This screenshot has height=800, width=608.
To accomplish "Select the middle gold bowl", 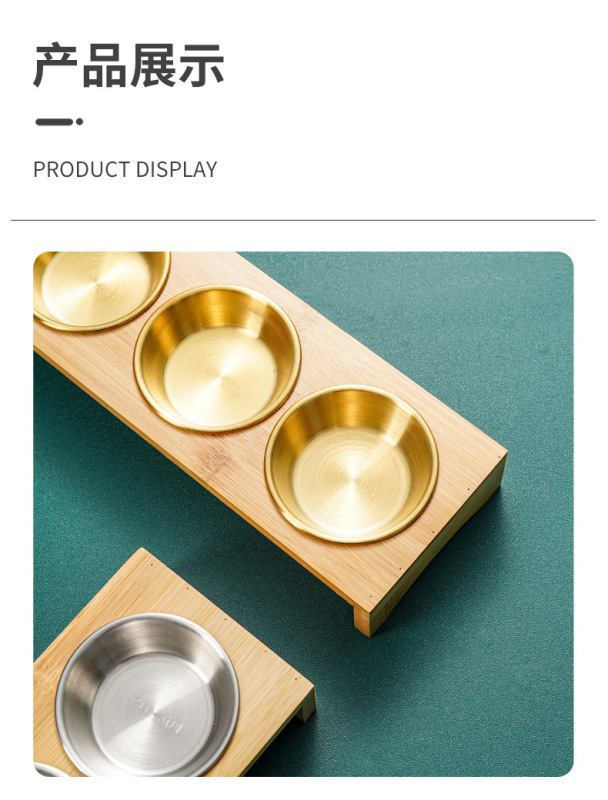I will tap(217, 359).
